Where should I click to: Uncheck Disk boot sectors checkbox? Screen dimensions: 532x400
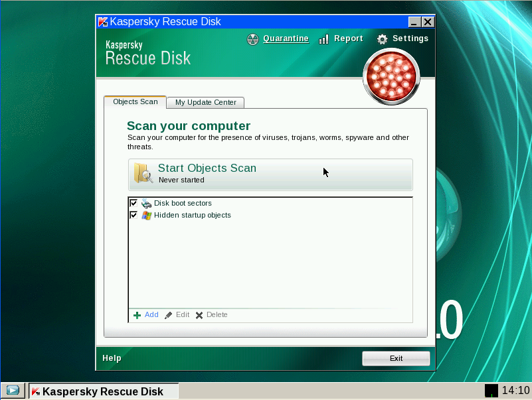[x=133, y=203]
